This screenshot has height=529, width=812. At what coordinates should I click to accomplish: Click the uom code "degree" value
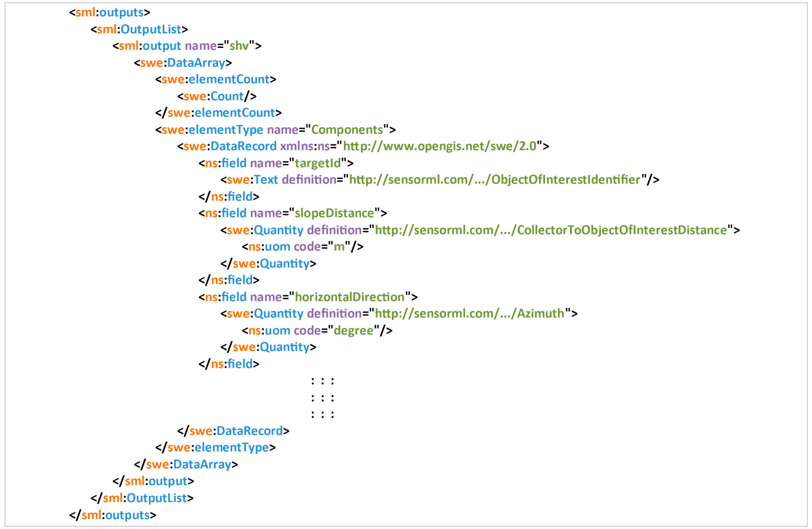(353, 331)
